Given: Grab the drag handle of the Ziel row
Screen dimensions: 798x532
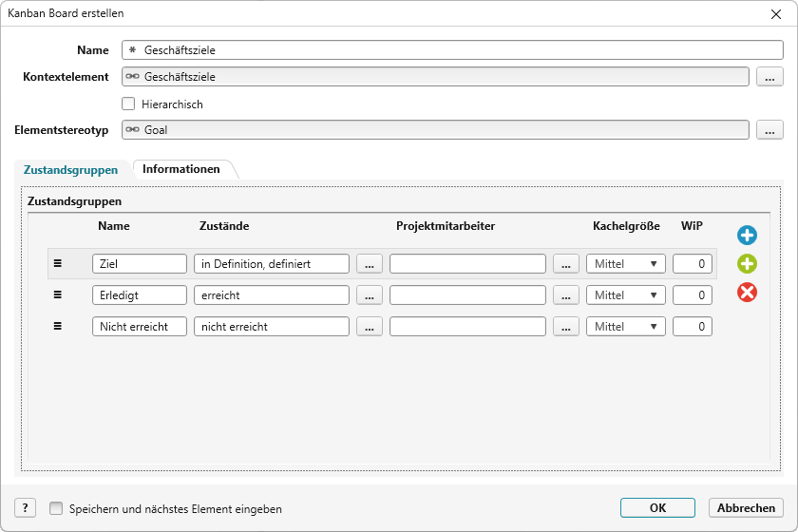Looking at the screenshot, I should point(57,264).
